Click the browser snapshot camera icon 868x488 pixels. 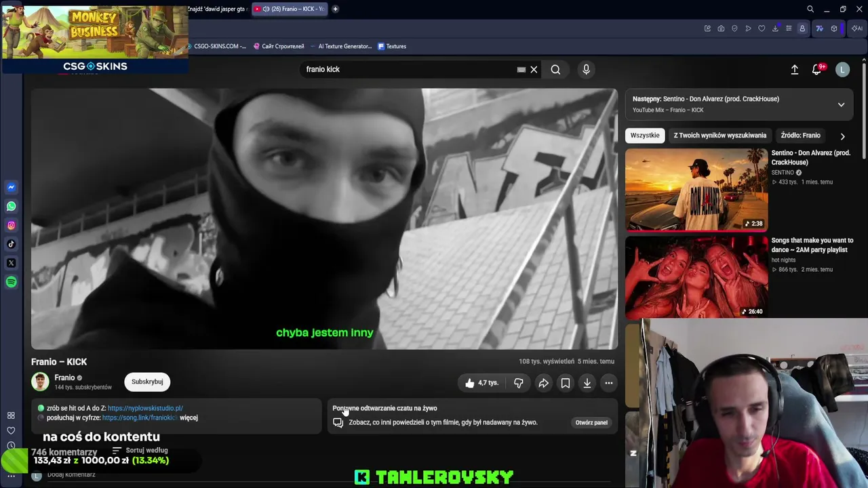[x=721, y=28]
